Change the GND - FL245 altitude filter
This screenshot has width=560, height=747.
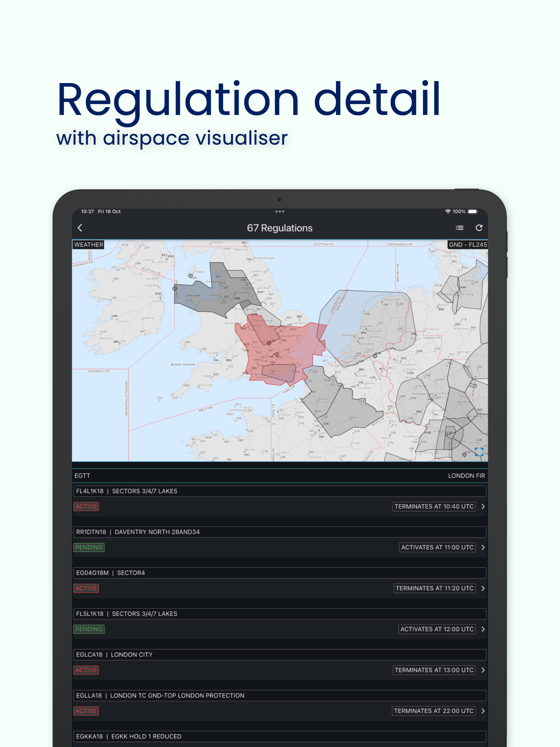click(x=468, y=244)
